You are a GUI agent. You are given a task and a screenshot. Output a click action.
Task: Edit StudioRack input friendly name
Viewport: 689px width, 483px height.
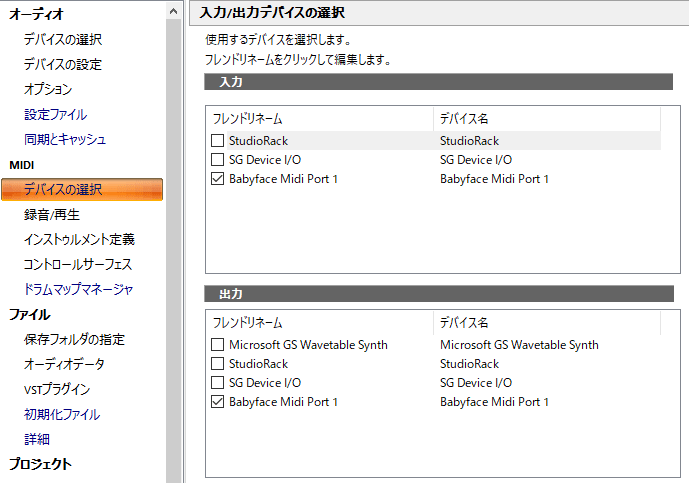click(258, 141)
